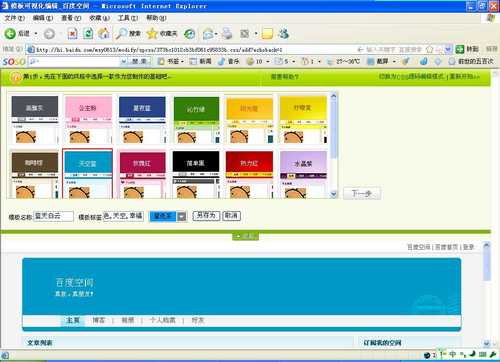This screenshot has height=362, width=500.
Task: Click the Search magnifier toolbar icon
Action: [x=121, y=33]
